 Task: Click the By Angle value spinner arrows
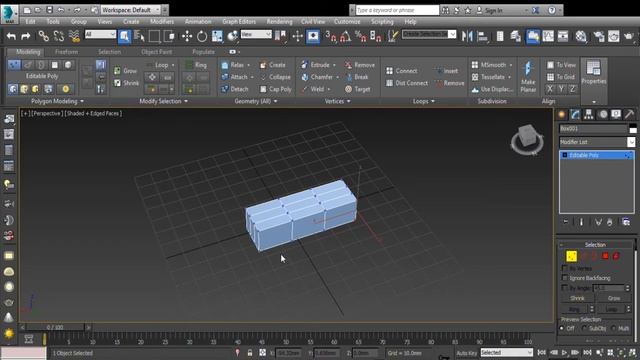point(628,288)
